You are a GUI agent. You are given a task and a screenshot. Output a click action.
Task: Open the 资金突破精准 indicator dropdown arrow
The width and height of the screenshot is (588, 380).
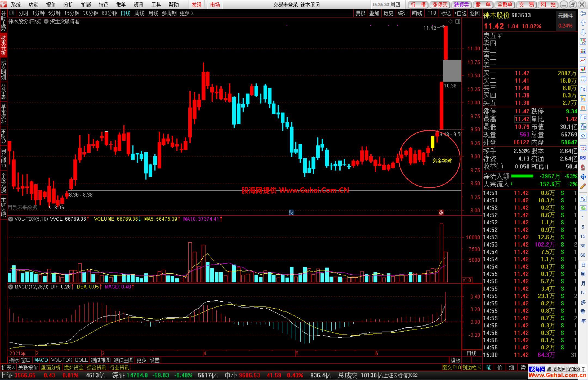[x=46, y=21]
